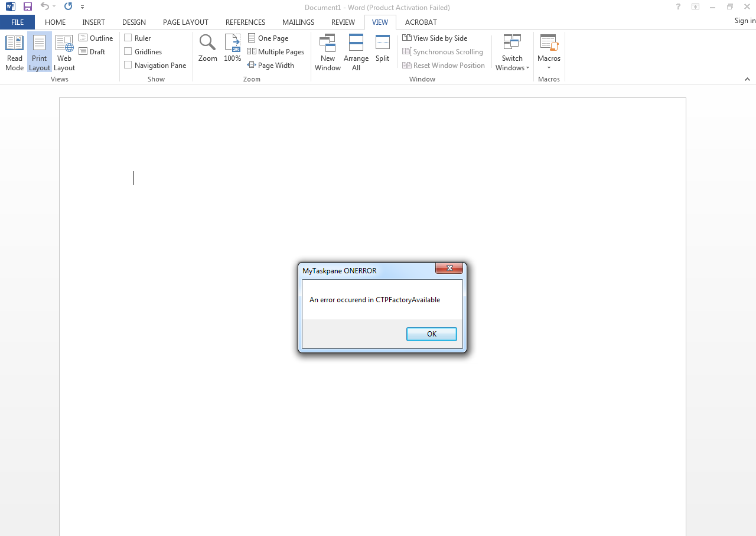Enable the Ruler
The width and height of the screenshot is (756, 536).
pyautogui.click(x=138, y=38)
